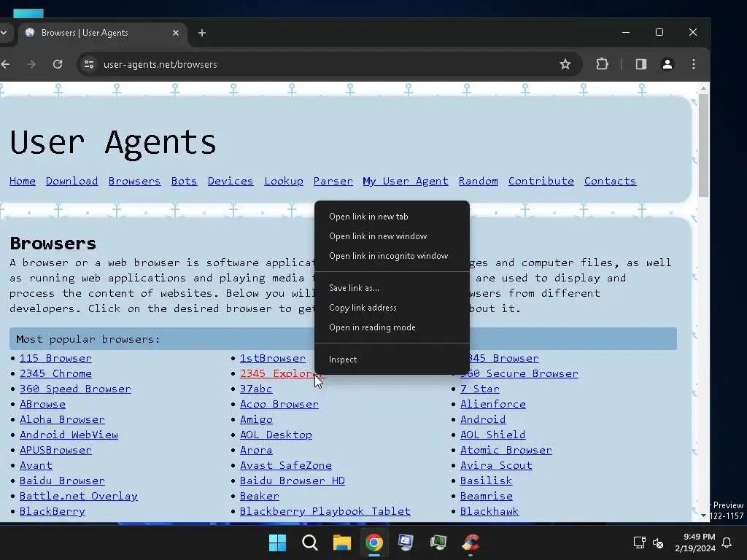Reload the page with the refresh icon
Image resolution: width=747 pixels, height=560 pixels.
tap(58, 64)
